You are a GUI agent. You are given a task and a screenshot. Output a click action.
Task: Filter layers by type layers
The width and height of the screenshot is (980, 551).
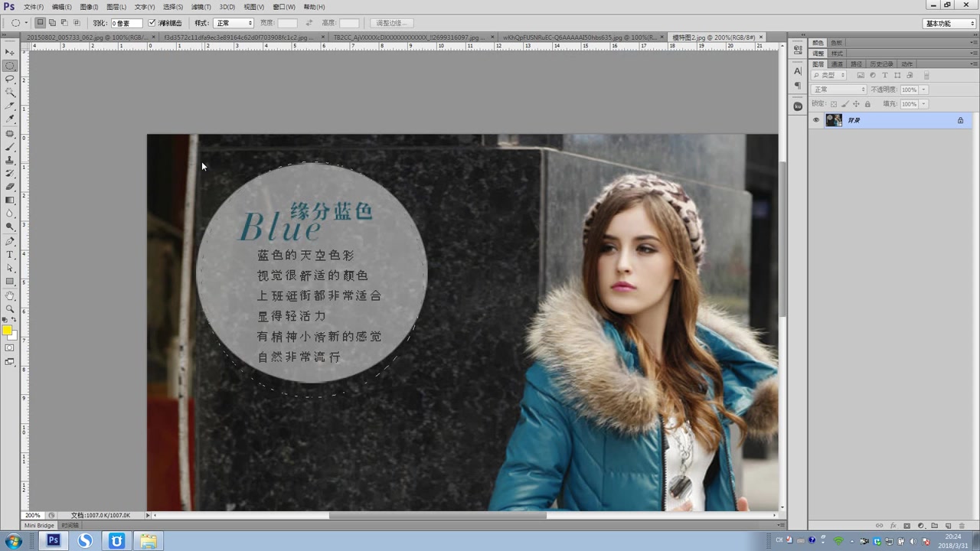885,75
